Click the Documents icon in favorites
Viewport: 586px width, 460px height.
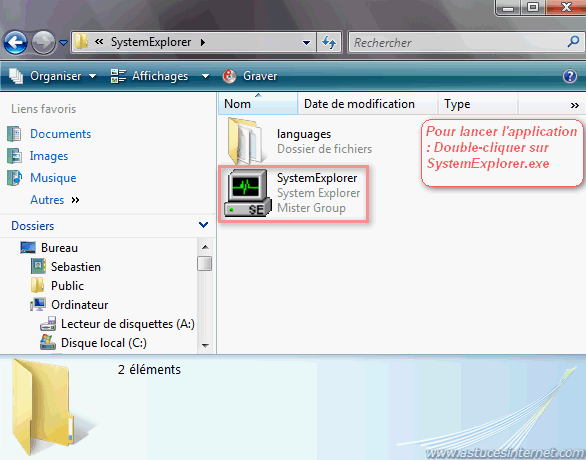pos(14,134)
